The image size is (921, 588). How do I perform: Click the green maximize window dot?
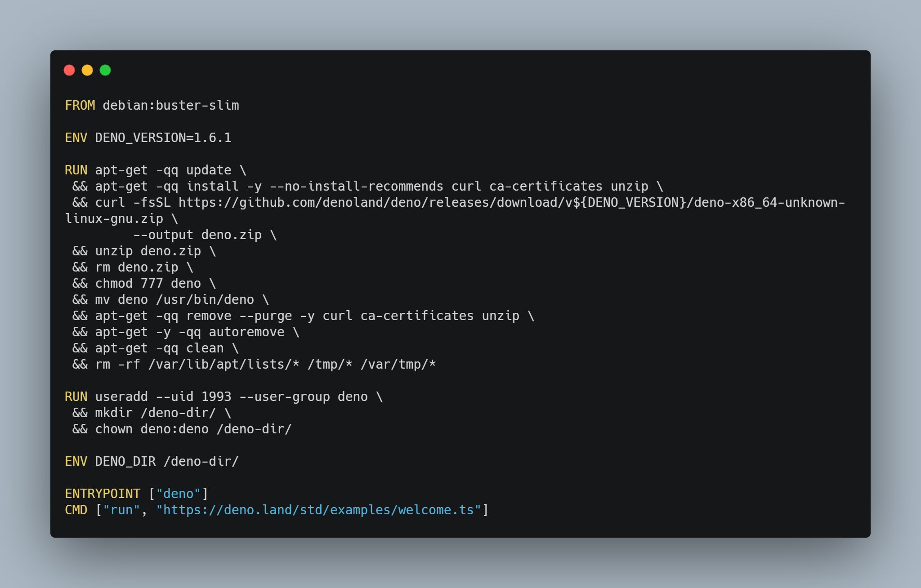105,70
